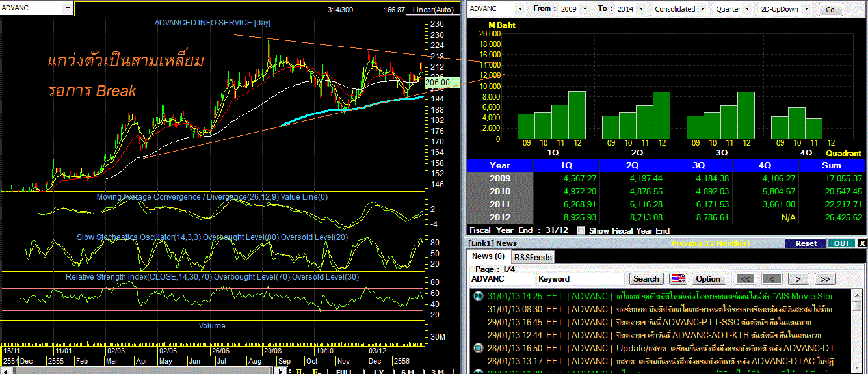Jump to the last news page (>>)
This screenshot has width=868, height=374.
tap(825, 279)
